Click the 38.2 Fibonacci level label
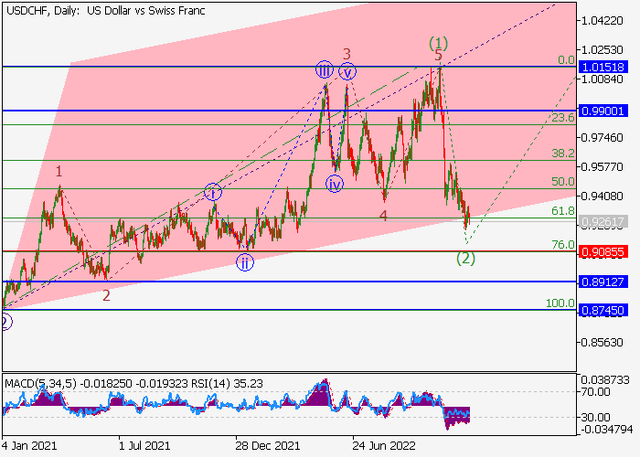This screenshot has height=457, width=640. click(x=562, y=154)
